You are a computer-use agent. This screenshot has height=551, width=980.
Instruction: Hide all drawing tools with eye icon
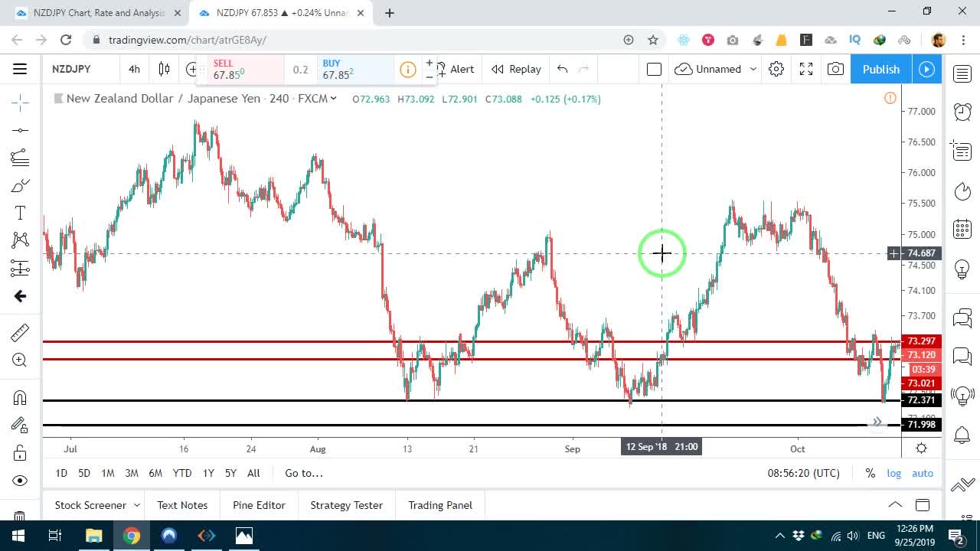point(20,481)
